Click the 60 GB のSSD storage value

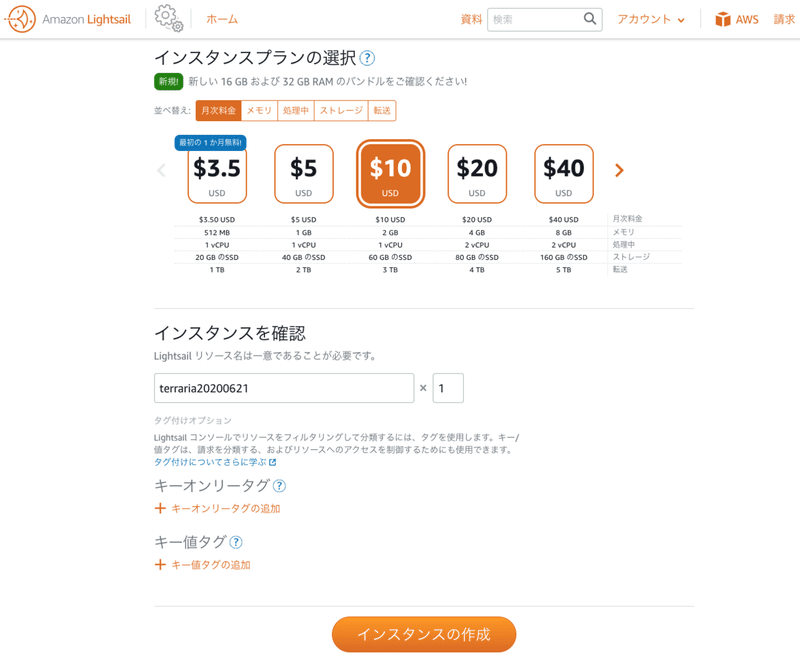point(390,258)
